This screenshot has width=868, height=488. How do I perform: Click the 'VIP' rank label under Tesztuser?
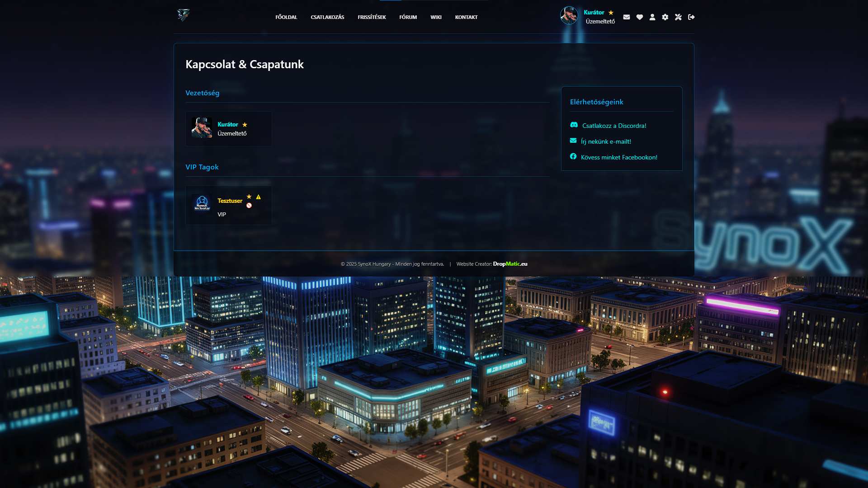(222, 215)
